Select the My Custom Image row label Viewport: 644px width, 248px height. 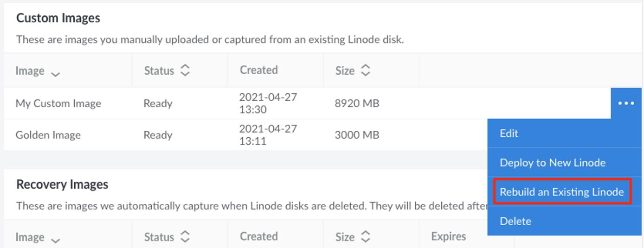point(58,103)
